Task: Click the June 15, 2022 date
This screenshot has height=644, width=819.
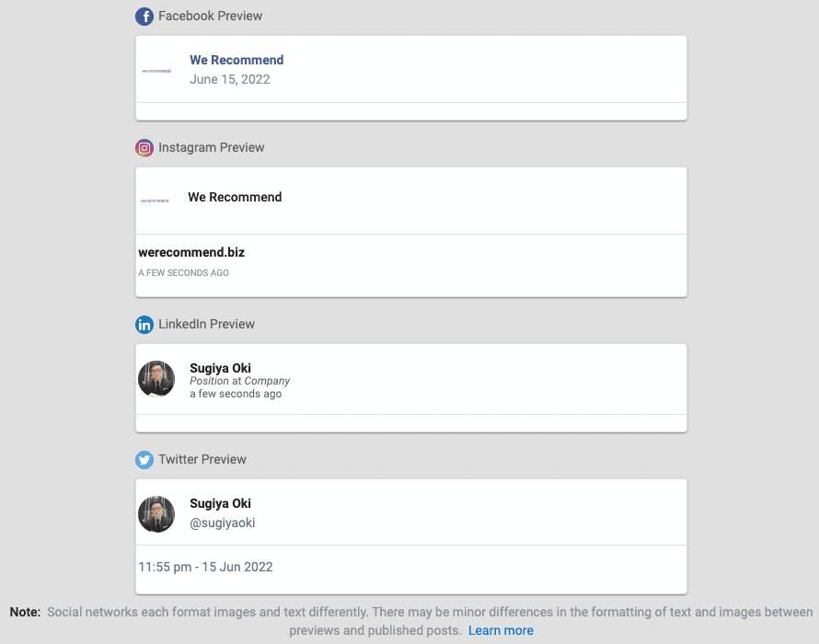Action: (x=230, y=79)
